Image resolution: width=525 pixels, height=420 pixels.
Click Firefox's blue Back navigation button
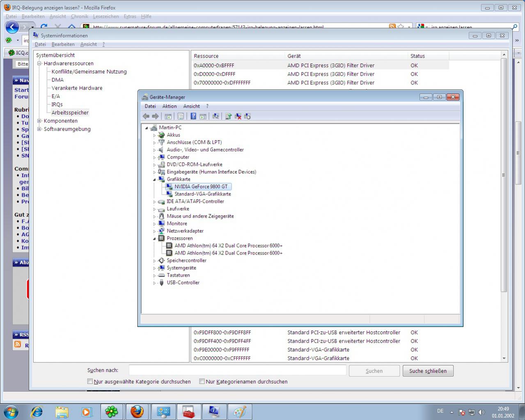tap(12, 28)
